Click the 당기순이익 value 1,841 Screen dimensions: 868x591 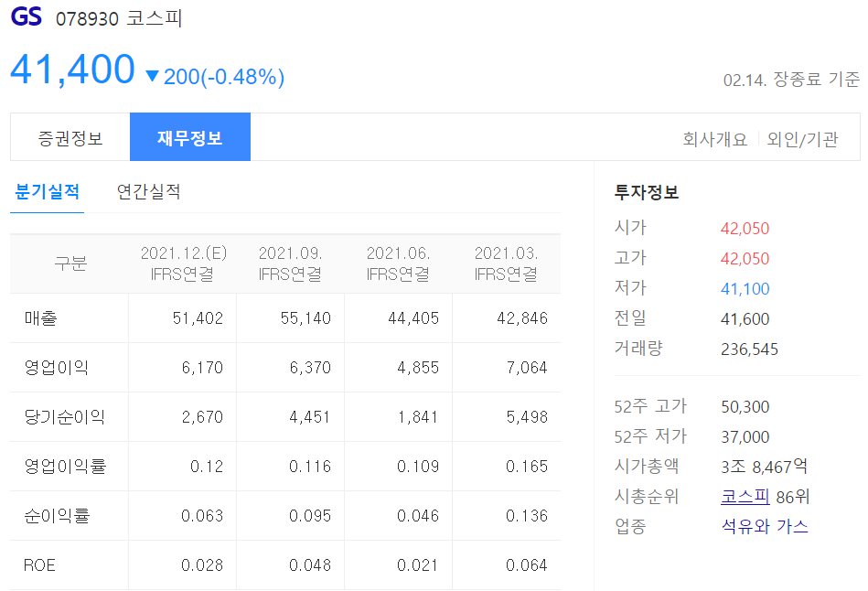(418, 416)
